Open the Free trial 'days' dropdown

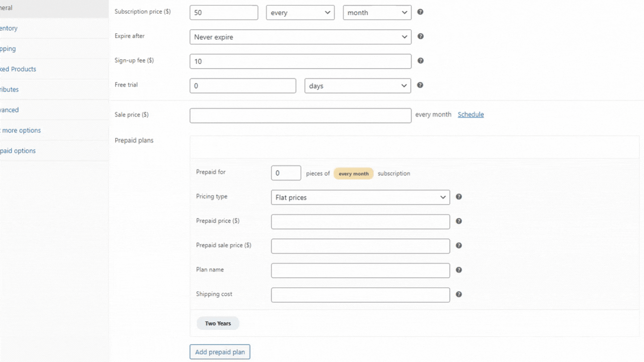[x=357, y=86]
